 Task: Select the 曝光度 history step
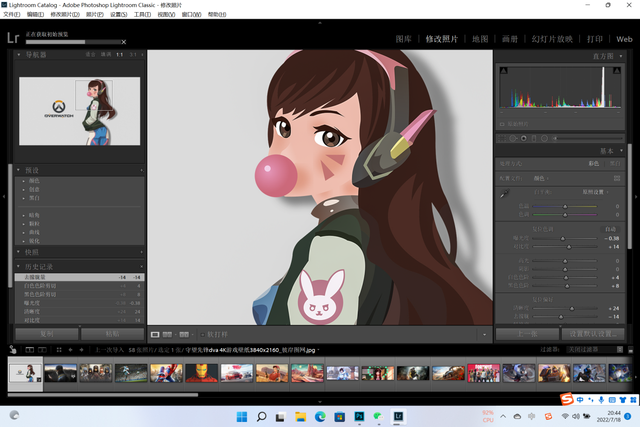click(80, 303)
